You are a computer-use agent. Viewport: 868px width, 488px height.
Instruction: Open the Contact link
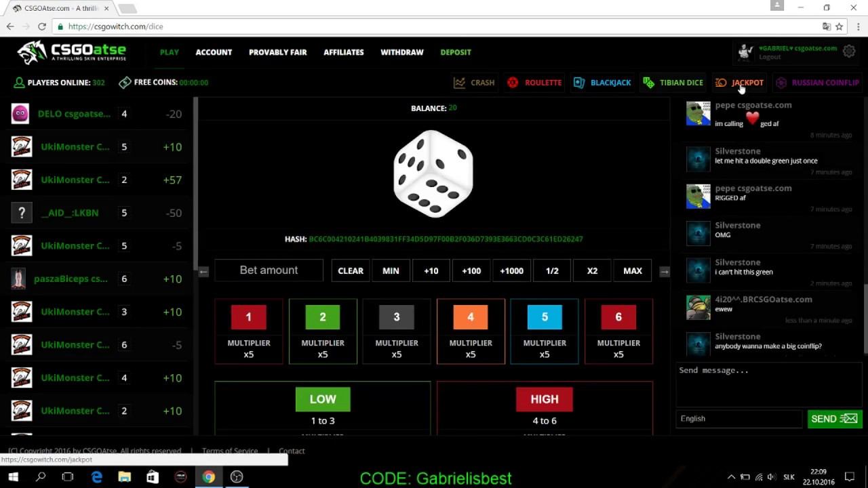click(x=292, y=451)
